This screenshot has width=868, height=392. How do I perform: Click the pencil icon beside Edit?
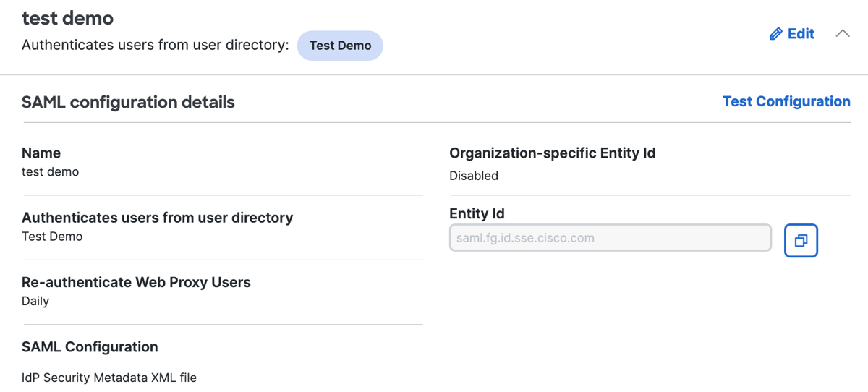click(x=776, y=34)
